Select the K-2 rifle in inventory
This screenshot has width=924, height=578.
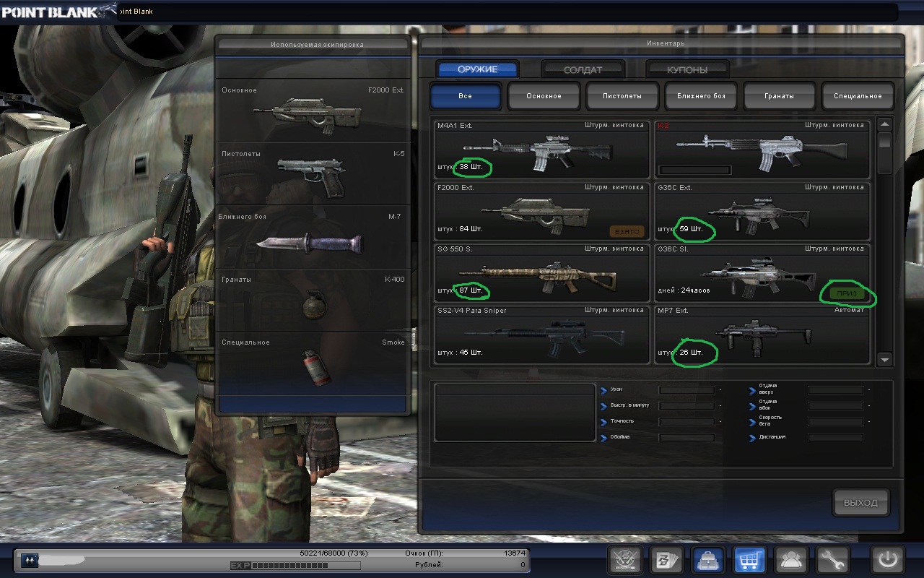(x=762, y=150)
